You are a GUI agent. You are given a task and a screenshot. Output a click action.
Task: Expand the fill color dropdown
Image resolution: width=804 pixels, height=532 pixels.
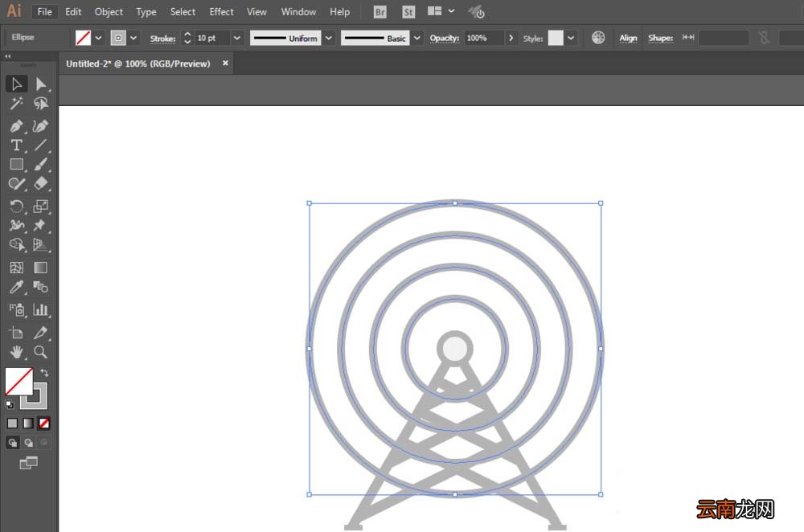point(98,38)
